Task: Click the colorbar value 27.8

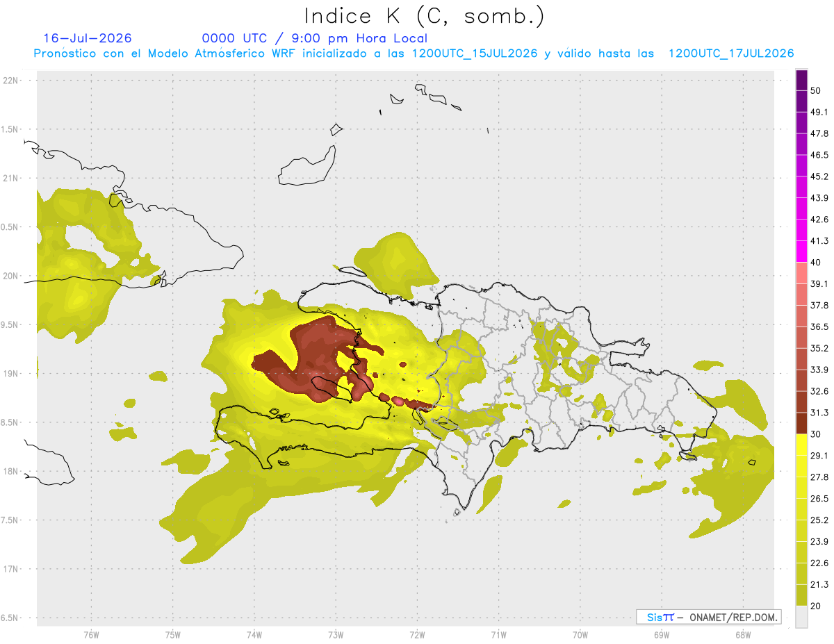Action: 819,477
